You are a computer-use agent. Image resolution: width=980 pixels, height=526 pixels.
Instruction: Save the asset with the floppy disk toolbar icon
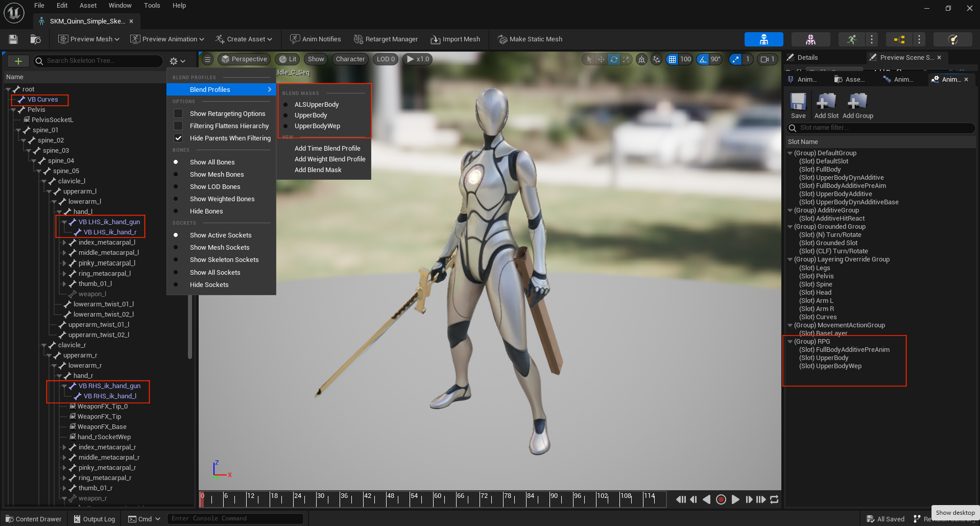[x=13, y=39]
